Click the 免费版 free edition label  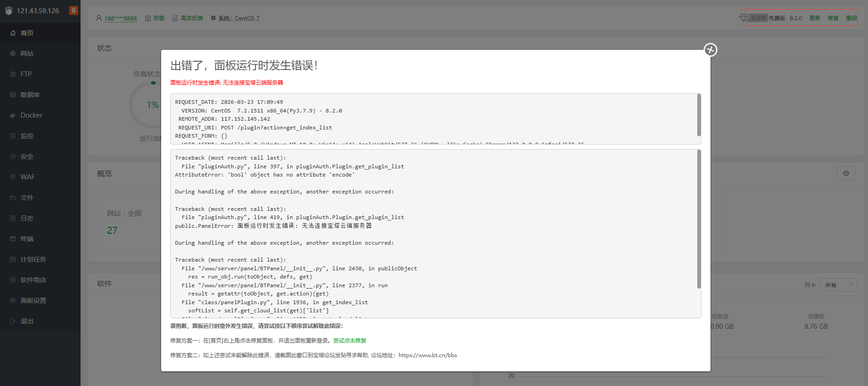(x=777, y=18)
